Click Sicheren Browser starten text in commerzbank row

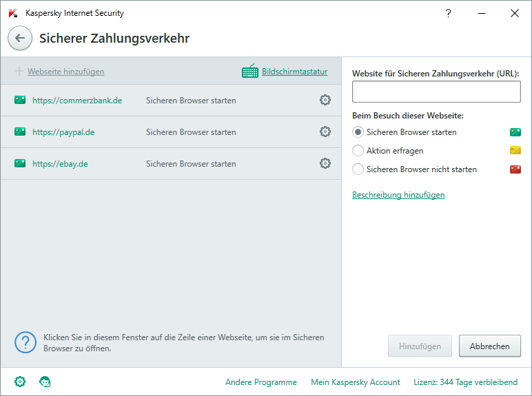pos(191,101)
